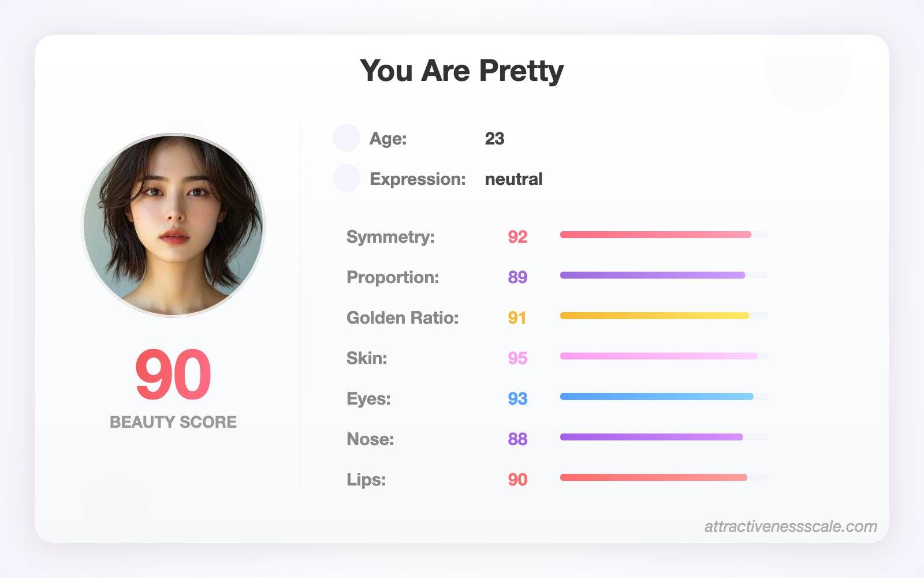Click the round icon beside Expression
This screenshot has height=578, width=924.
click(346, 178)
